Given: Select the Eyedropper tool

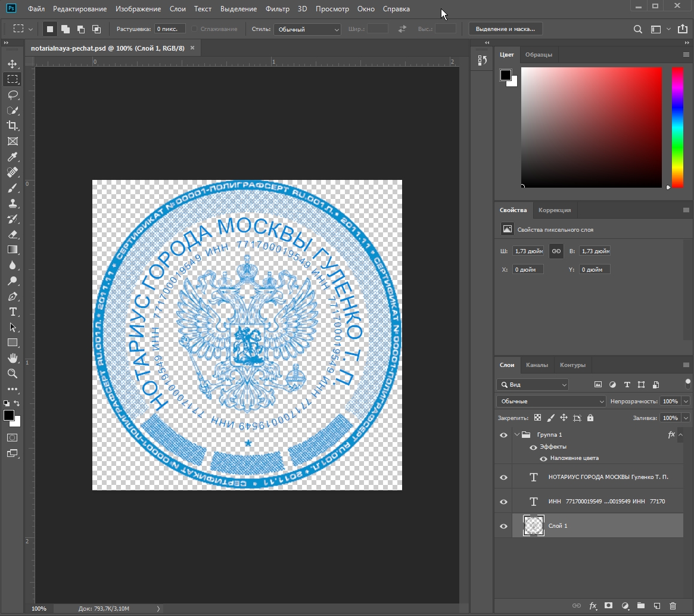Looking at the screenshot, I should point(13,157).
